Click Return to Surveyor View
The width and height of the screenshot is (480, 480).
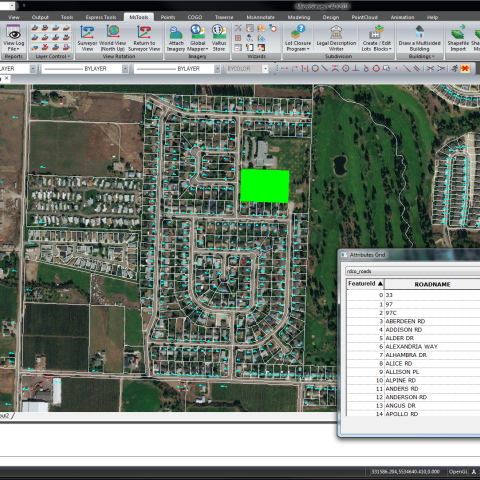click(x=144, y=38)
